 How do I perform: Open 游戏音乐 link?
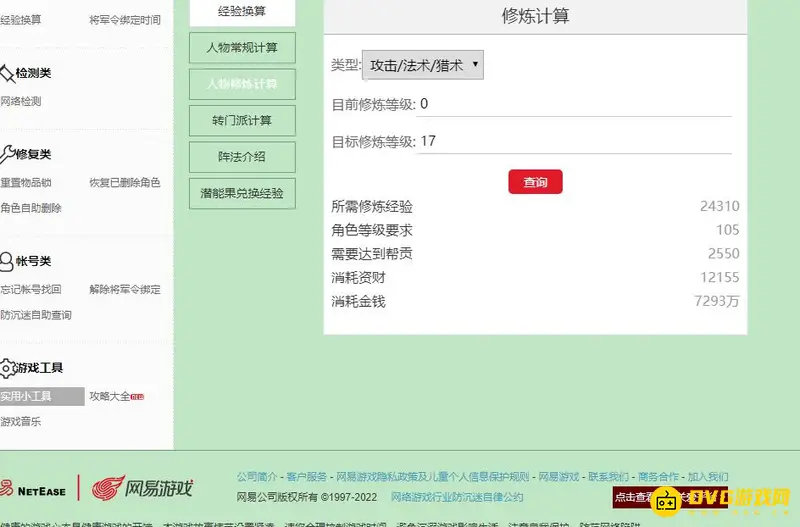click(x=20, y=422)
